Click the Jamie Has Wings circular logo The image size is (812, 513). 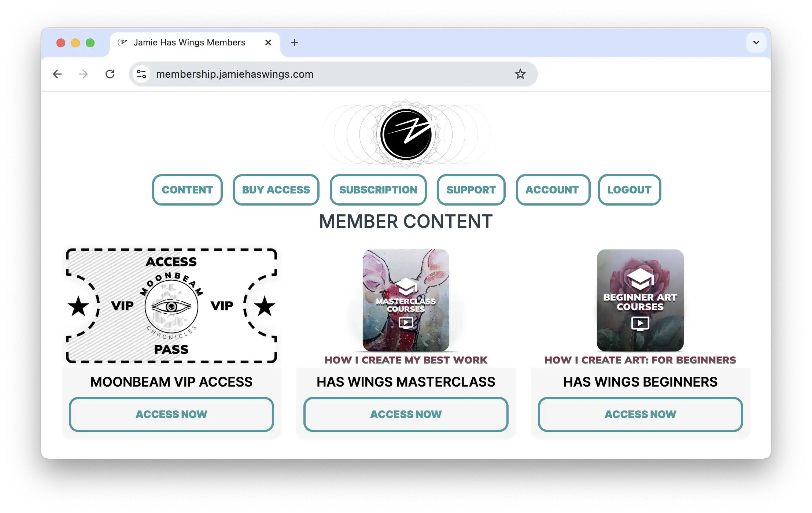pos(406,134)
